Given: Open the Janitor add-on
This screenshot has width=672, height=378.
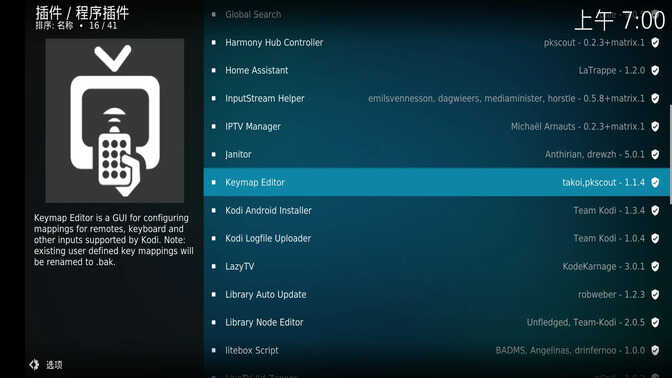Looking at the screenshot, I should coord(436,154).
